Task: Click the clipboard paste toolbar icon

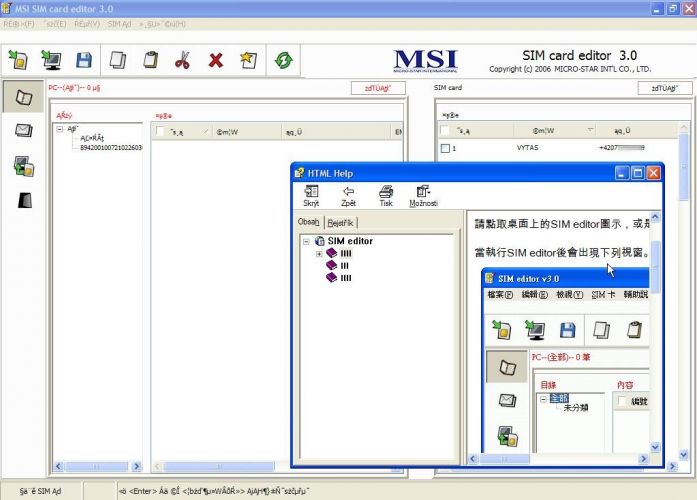Action: click(151, 60)
